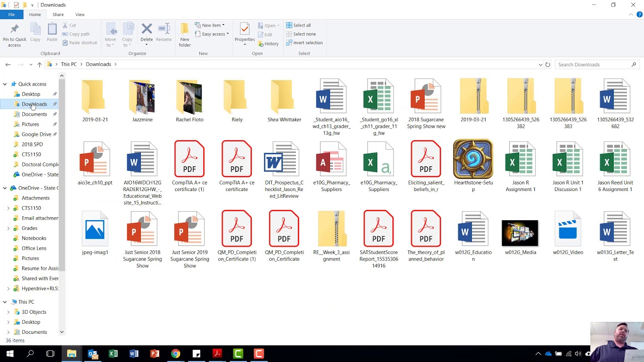Switch to the View ribbon tab
The width and height of the screenshot is (644, 362).
click(x=80, y=15)
